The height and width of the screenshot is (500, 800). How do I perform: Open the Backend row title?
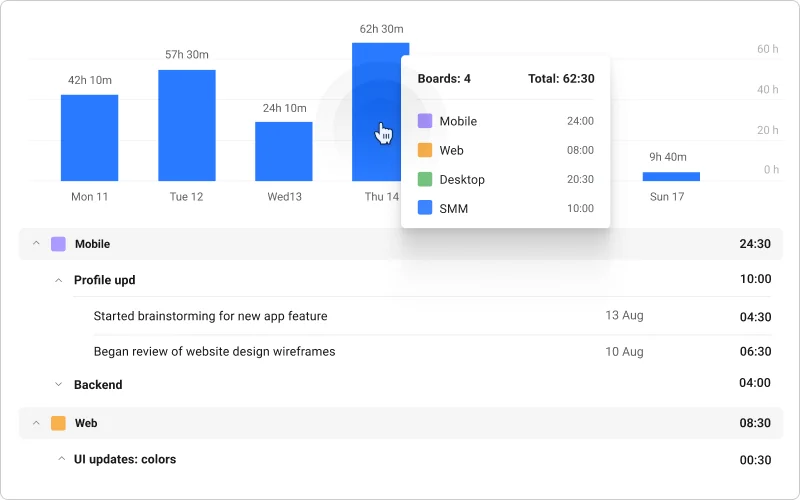[98, 385]
